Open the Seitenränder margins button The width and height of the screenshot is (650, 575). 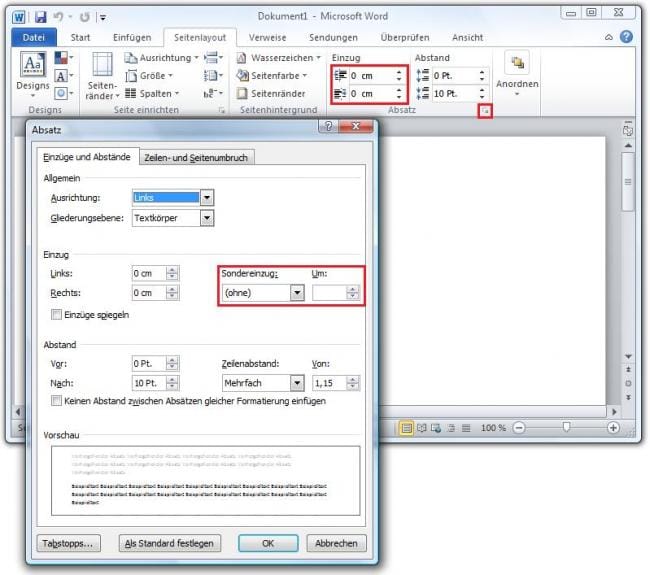102,76
